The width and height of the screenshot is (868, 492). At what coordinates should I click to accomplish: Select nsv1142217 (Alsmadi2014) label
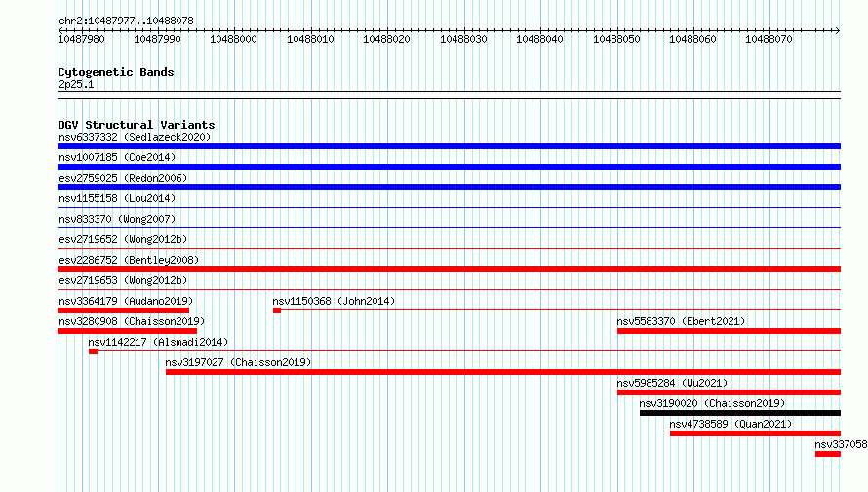click(158, 342)
